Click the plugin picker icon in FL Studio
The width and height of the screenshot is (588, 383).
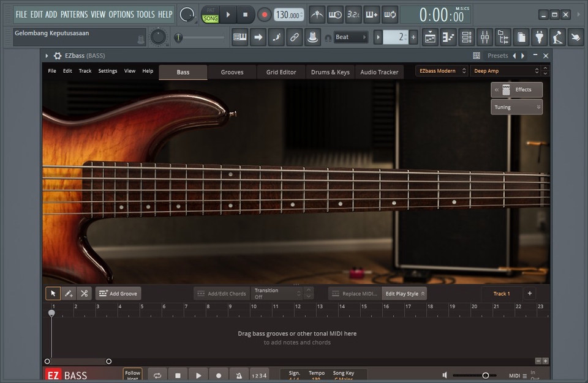(x=539, y=37)
